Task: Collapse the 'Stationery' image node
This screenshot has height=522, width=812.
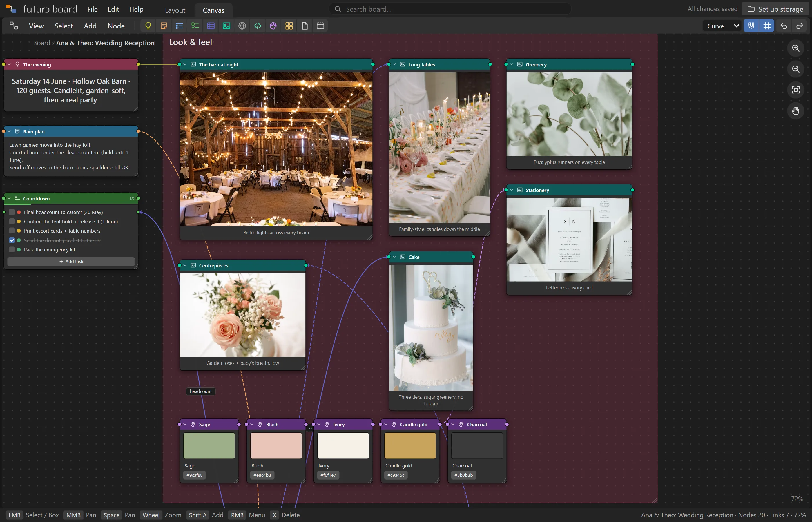Action: pyautogui.click(x=512, y=190)
